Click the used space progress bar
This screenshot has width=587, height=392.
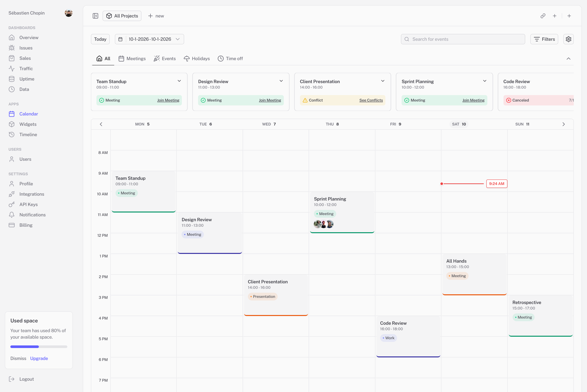[39, 347]
